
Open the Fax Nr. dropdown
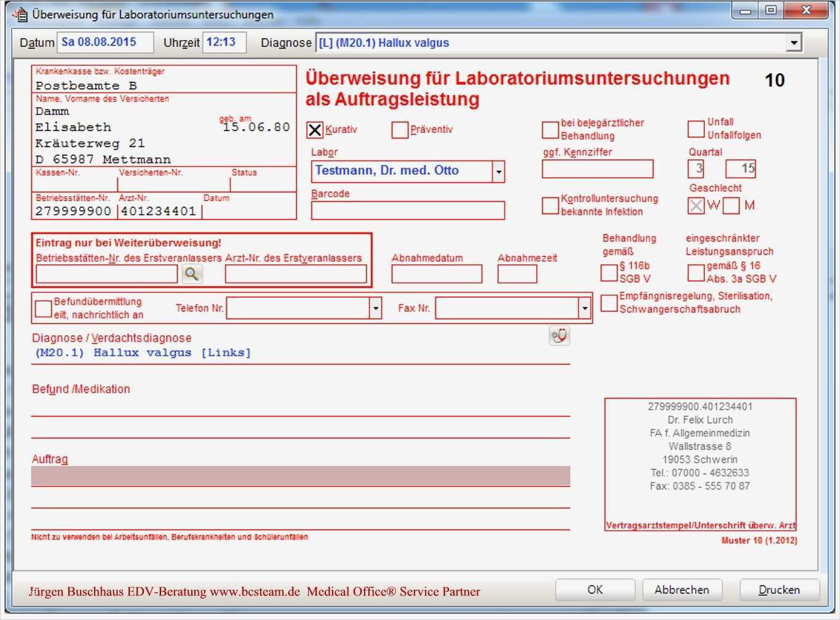(x=584, y=308)
